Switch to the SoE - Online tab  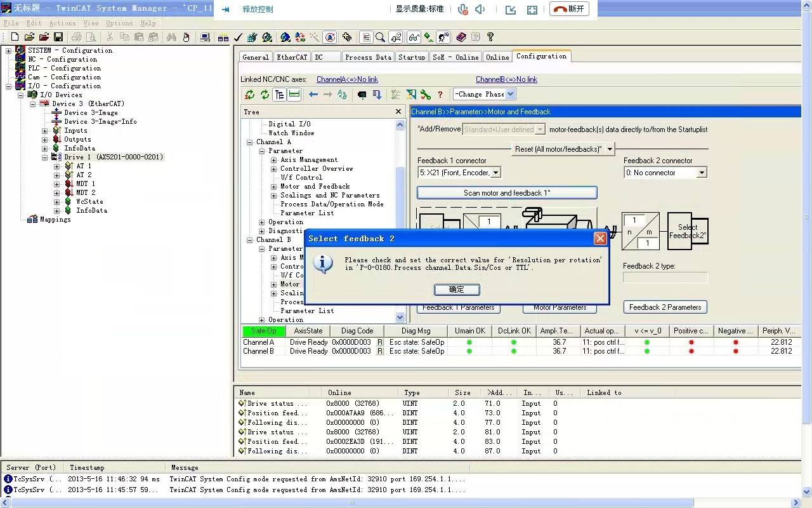[x=455, y=57]
